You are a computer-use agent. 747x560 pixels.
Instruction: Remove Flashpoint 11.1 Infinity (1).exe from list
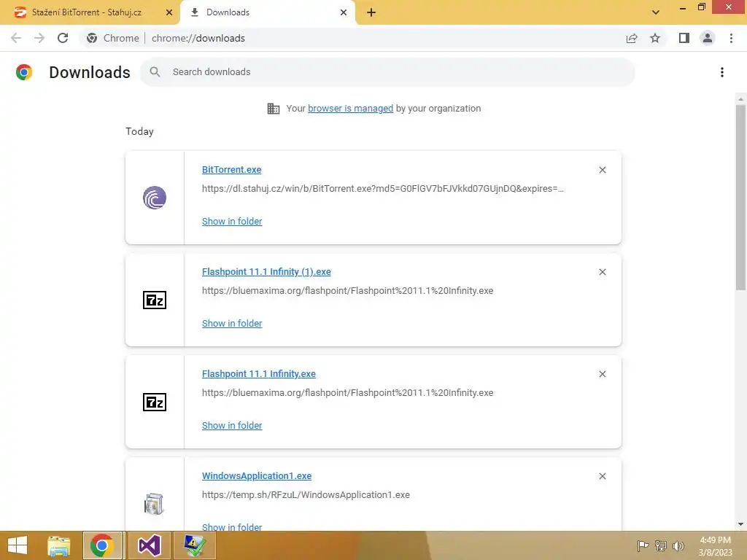click(x=602, y=272)
